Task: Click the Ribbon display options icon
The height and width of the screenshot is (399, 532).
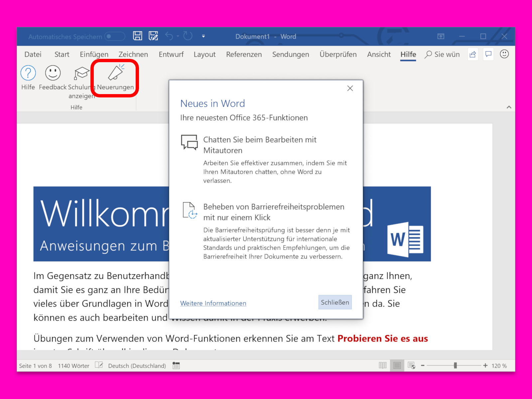Action: coord(441,36)
